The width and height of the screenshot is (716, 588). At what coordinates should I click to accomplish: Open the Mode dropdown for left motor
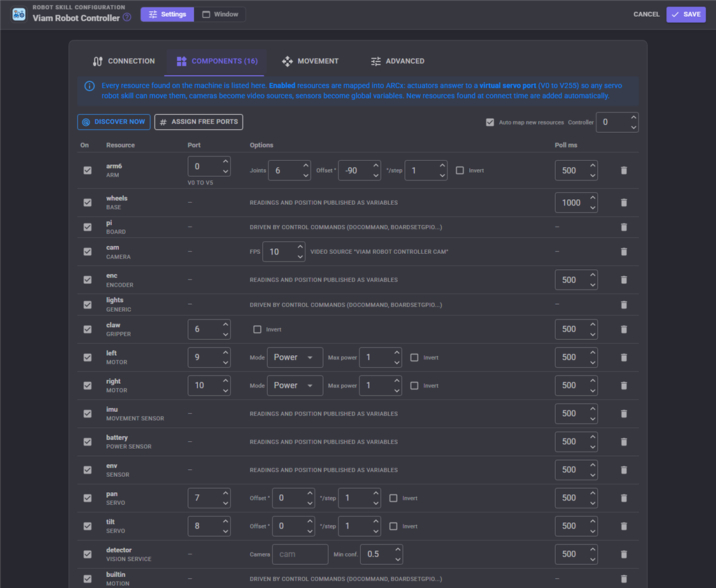pos(295,357)
